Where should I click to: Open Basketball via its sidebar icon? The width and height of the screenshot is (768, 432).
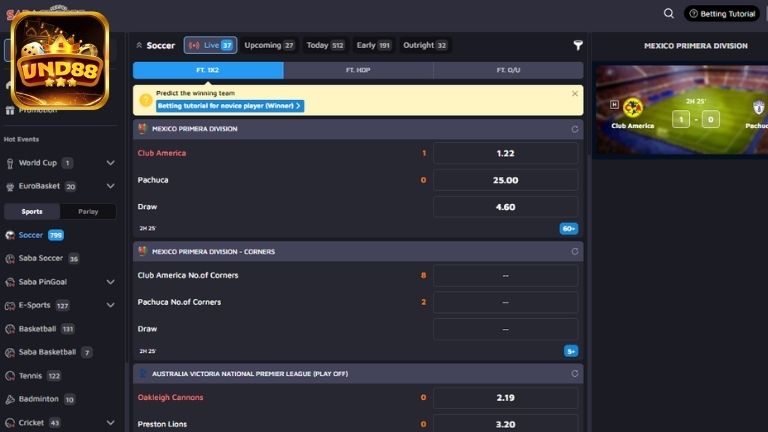[10, 329]
